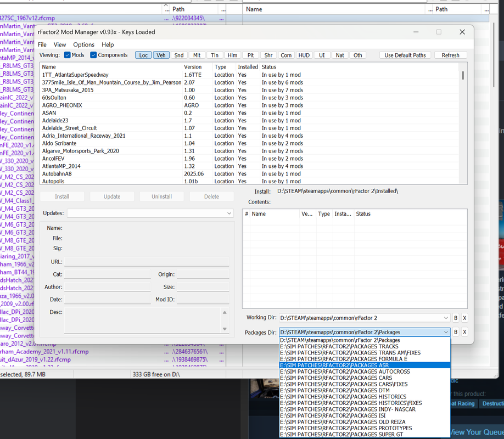This screenshot has height=439, width=504.
Task: Collapse the Packages Dir dropdown arrow
Action: pos(446,332)
